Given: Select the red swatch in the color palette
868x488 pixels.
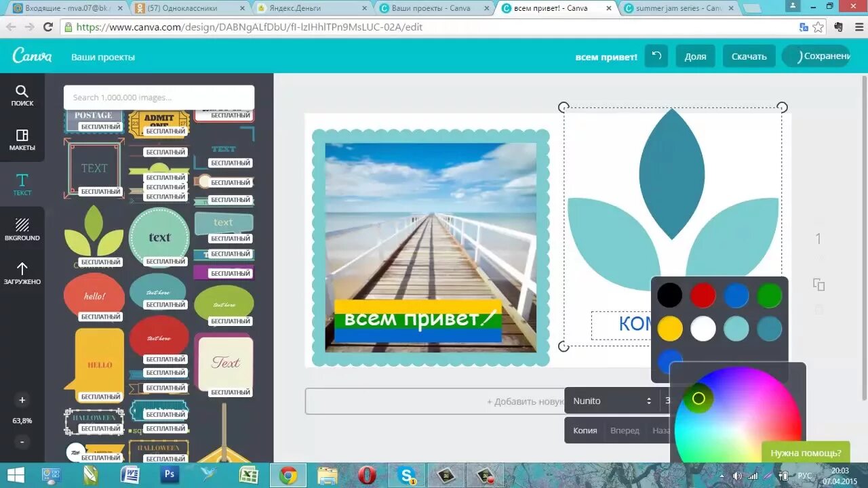Looking at the screenshot, I should pyautogui.click(x=703, y=295).
